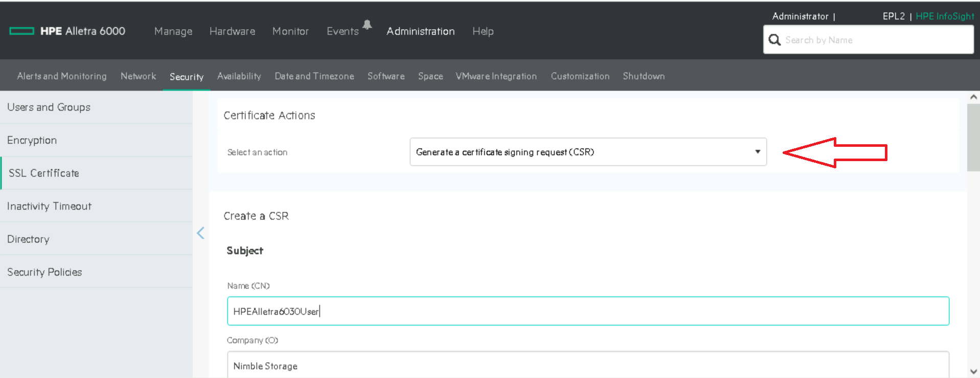Collapse the sidebar with the left chevron

[x=200, y=233]
